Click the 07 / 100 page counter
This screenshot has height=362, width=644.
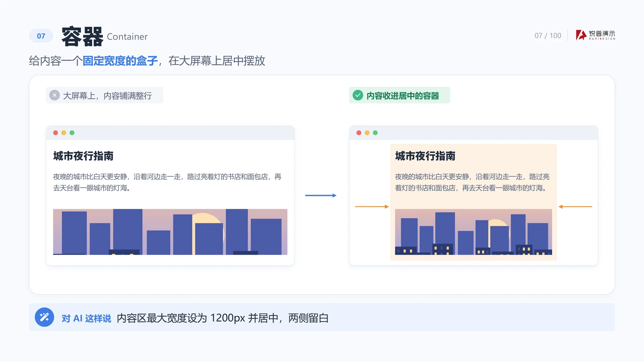(548, 36)
